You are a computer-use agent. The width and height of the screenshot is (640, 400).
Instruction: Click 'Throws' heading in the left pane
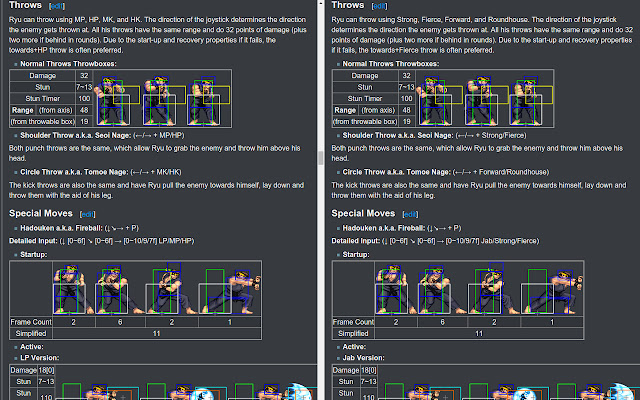[25, 5]
